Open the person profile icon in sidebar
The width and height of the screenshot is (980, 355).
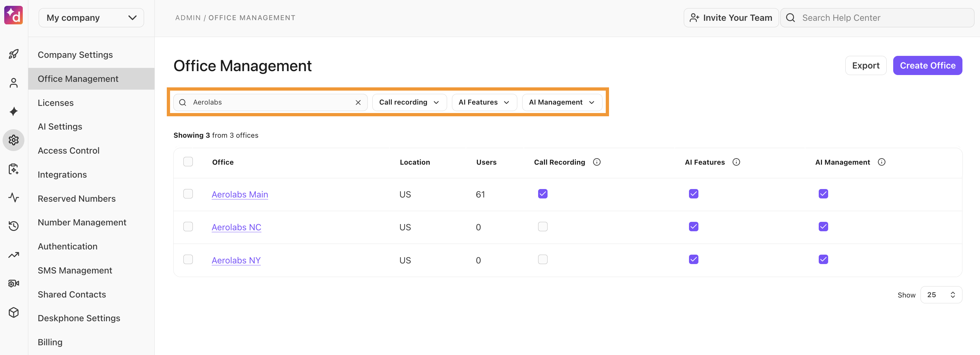pos(14,83)
